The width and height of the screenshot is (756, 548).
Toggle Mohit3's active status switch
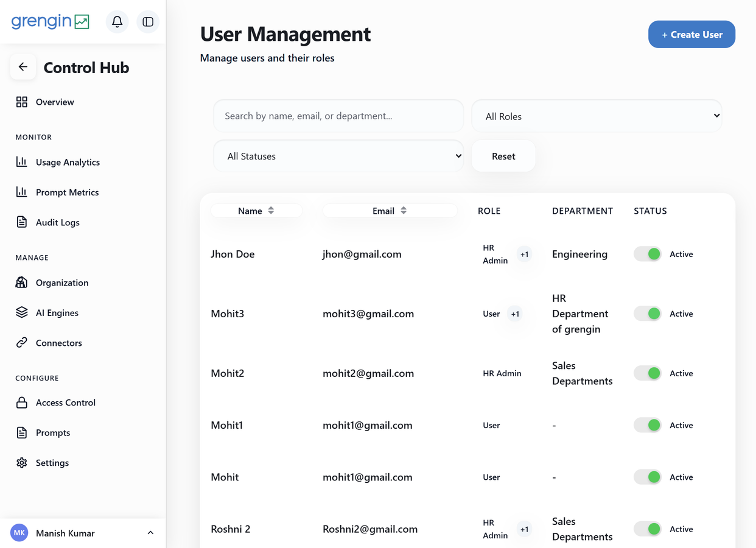click(648, 314)
